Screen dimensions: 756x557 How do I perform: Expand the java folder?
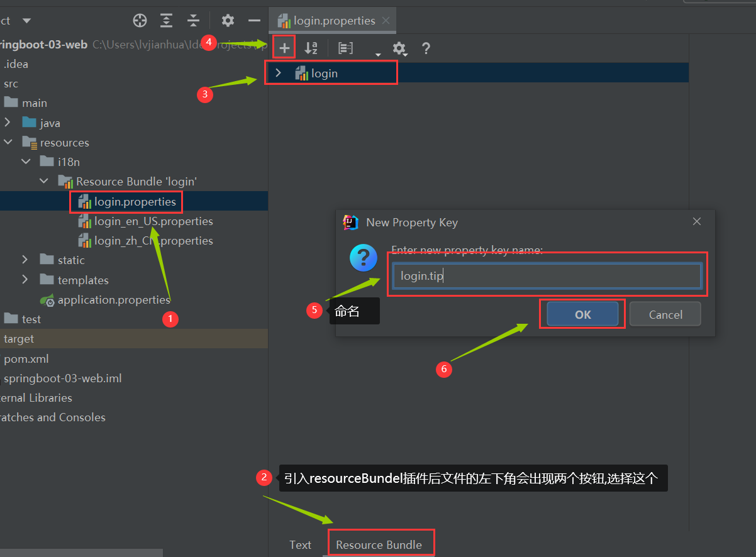point(8,123)
